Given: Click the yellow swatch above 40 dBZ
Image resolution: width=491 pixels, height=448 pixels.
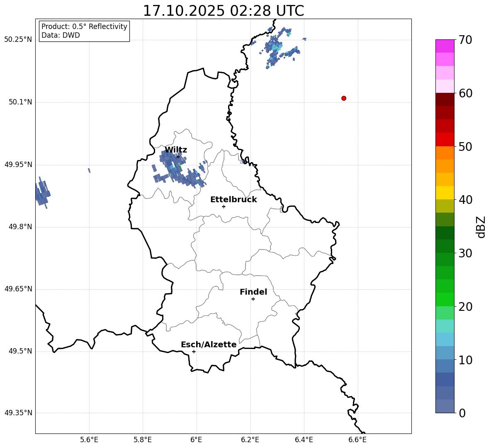Looking at the screenshot, I should [445, 193].
